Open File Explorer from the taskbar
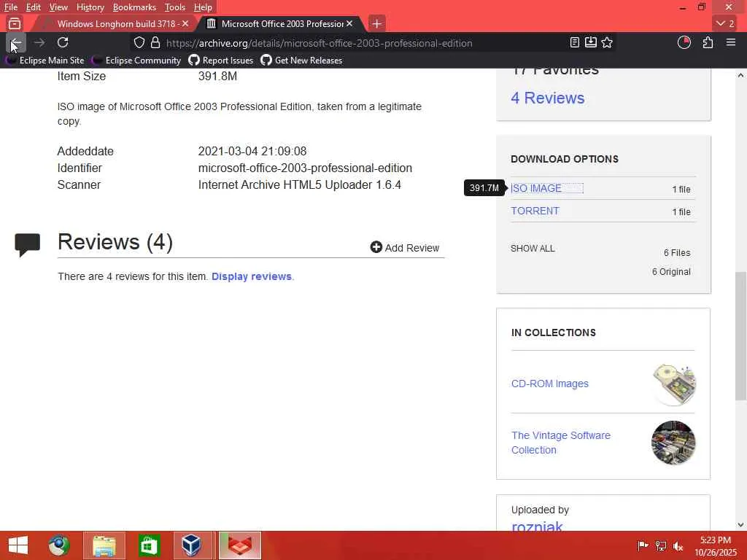Image resolution: width=747 pixels, height=560 pixels. click(x=104, y=545)
